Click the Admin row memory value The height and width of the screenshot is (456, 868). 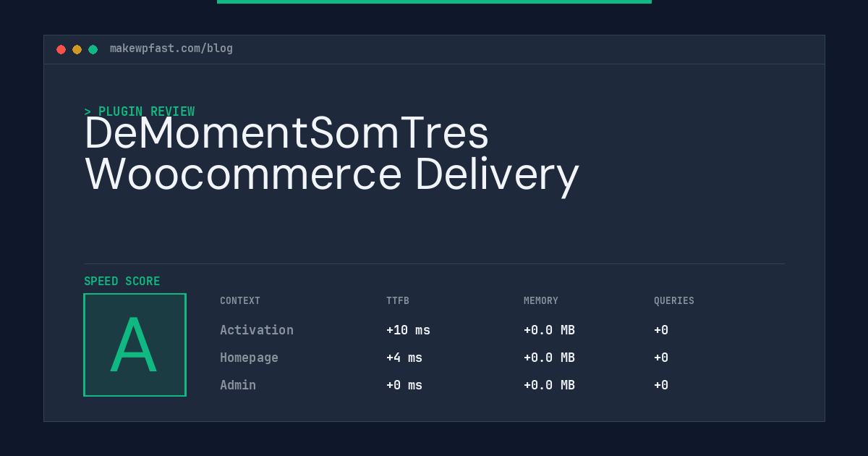[549, 385]
